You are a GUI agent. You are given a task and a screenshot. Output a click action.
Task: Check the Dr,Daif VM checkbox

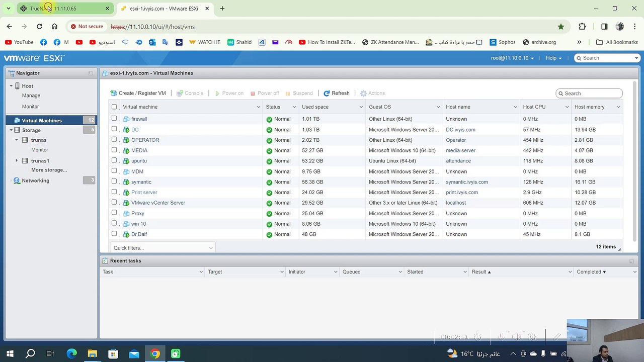tap(114, 234)
